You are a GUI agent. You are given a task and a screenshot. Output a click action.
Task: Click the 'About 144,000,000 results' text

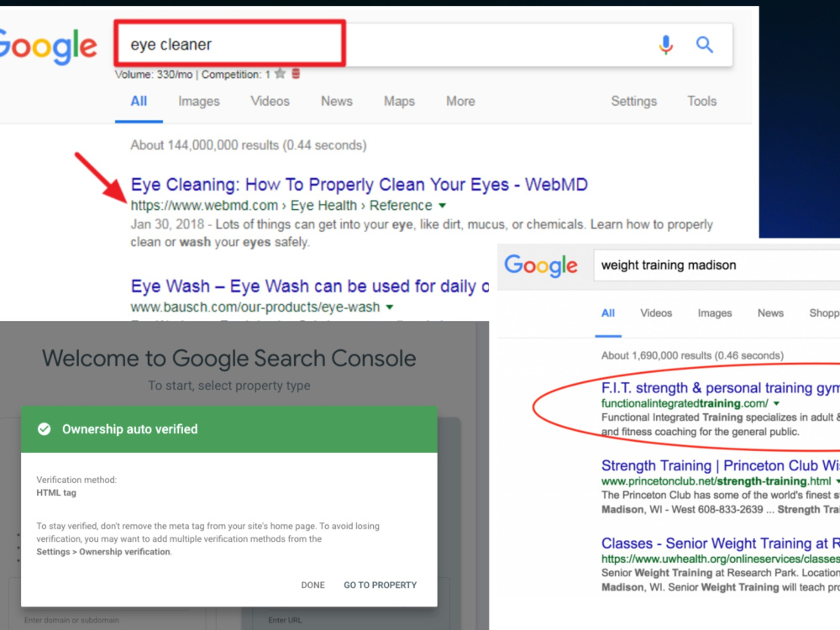[x=249, y=145]
